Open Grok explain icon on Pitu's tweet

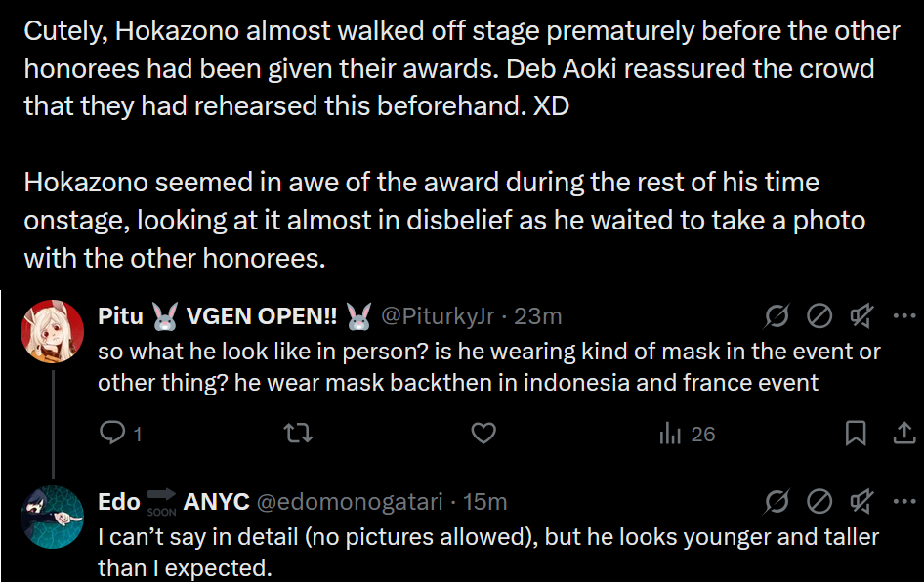778,315
